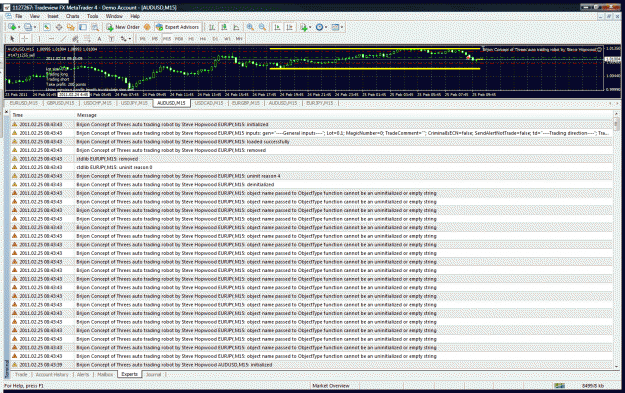Switch to the USDCAD,M15 chart tab
Image resolution: width=625 pixels, height=393 pixels.
pyautogui.click(x=209, y=103)
